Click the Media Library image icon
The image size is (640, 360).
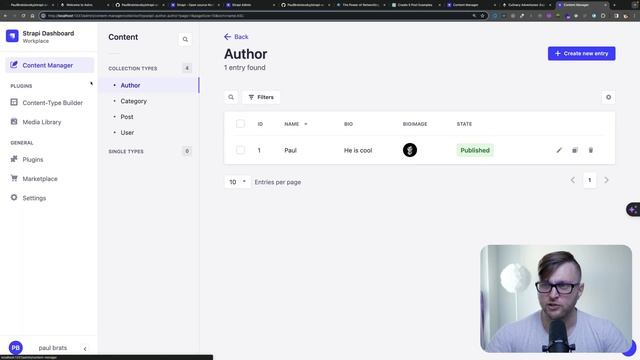pyautogui.click(x=14, y=121)
